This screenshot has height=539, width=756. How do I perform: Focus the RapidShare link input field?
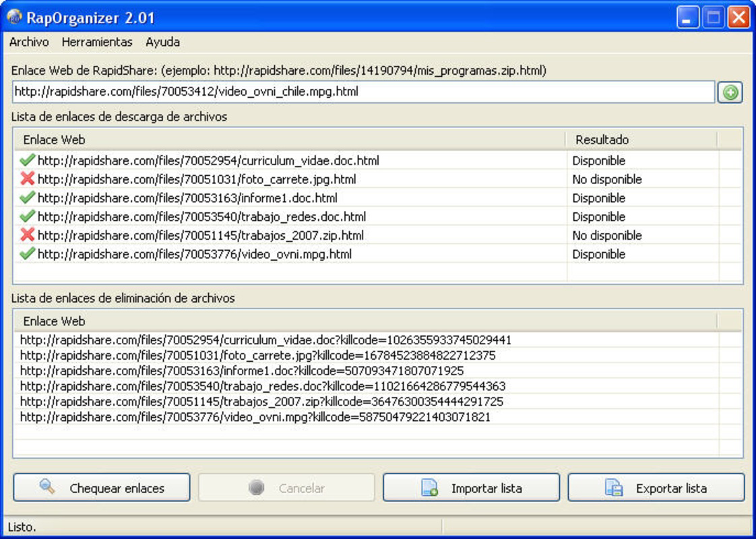click(x=364, y=92)
